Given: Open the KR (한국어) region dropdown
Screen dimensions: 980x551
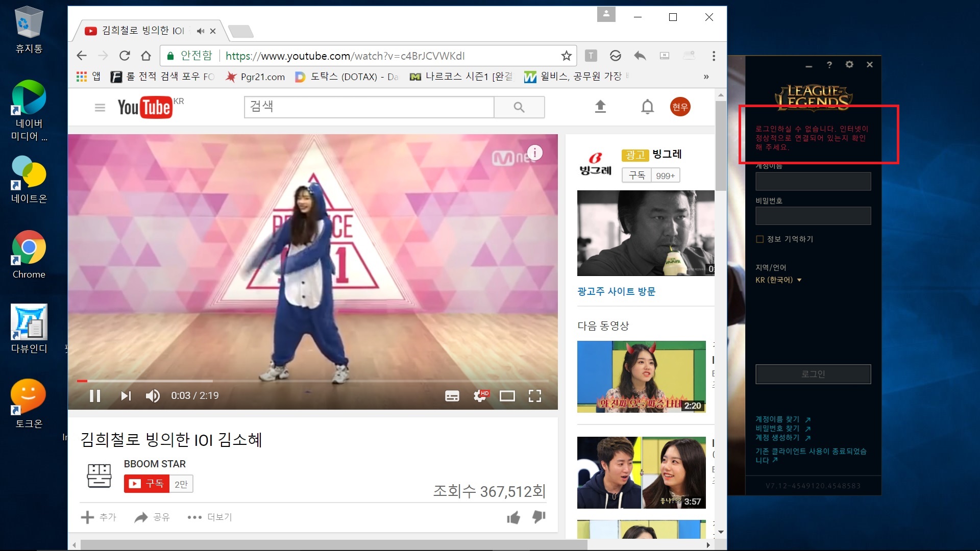Looking at the screenshot, I should [x=778, y=280].
